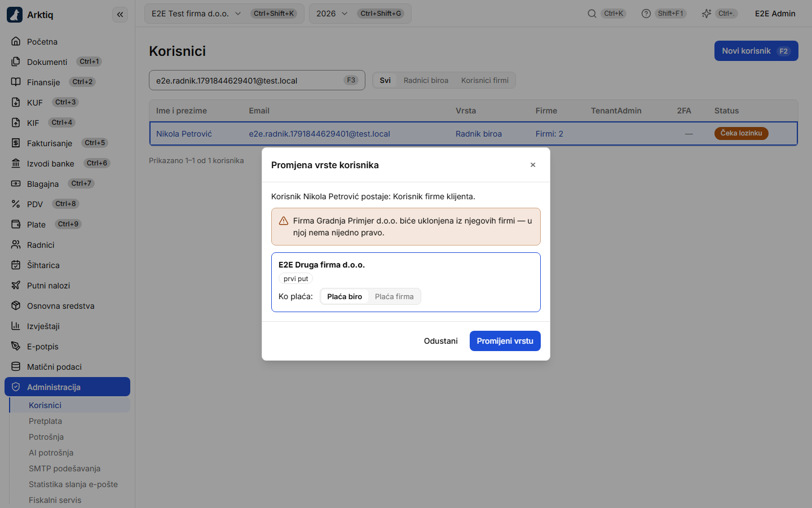The width and height of the screenshot is (812, 508).
Task: Open the AI sparkle assistant icon
Action: click(x=707, y=14)
